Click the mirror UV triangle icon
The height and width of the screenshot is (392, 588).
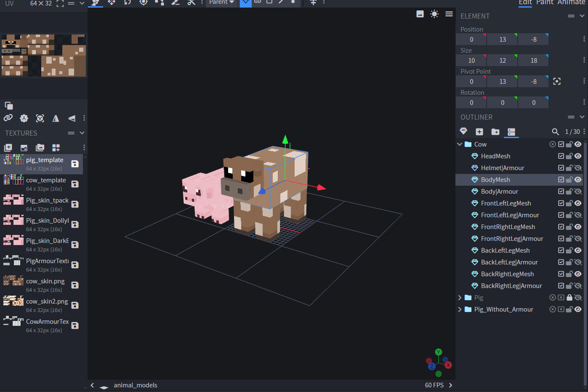pos(56,118)
